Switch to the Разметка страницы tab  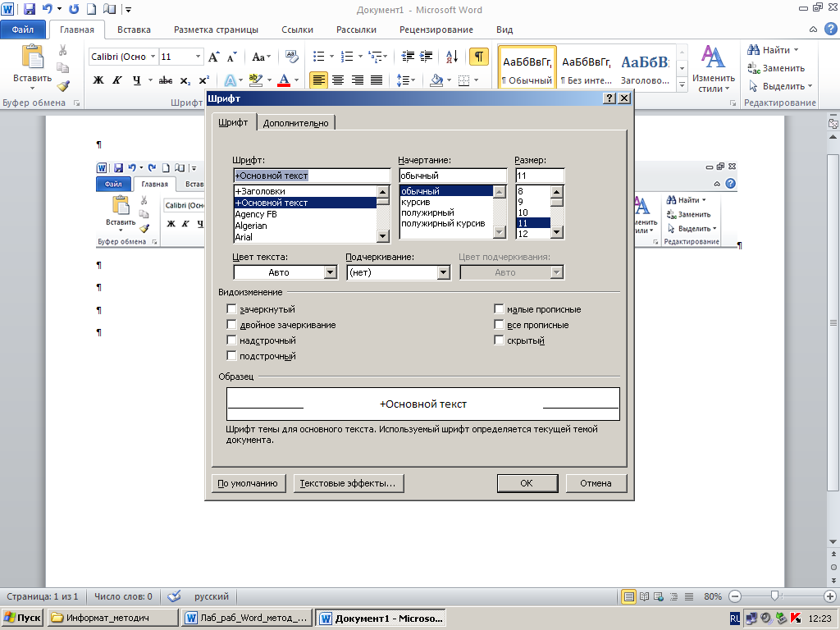216,30
